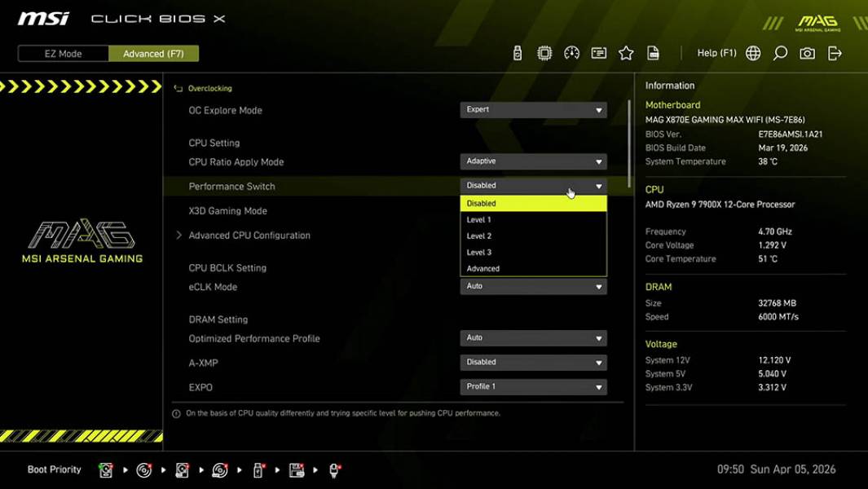868x489 pixels.
Task: Switch to the Advanced (F7) tab
Action: [x=154, y=53]
